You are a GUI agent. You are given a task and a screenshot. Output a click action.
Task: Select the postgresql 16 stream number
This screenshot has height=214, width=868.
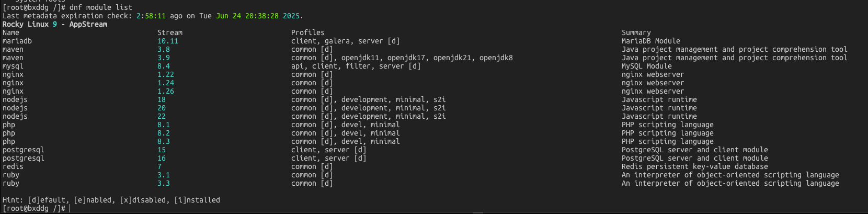click(162, 158)
